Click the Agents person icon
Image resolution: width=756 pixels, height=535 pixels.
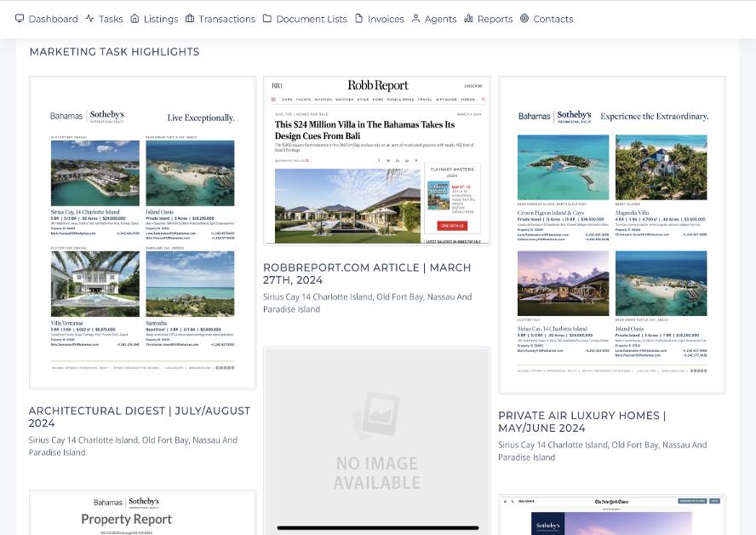point(415,19)
